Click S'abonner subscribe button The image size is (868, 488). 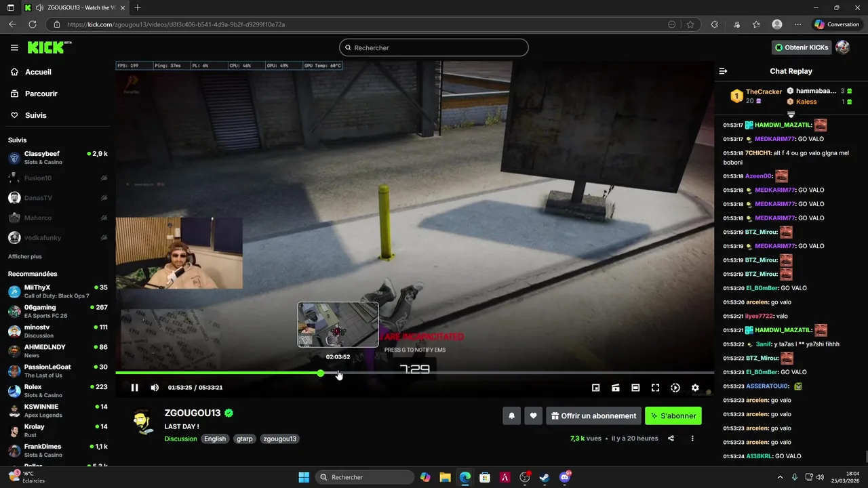click(673, 416)
